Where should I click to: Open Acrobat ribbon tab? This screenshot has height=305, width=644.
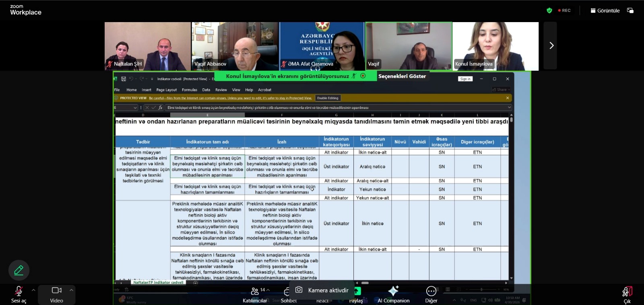click(x=265, y=90)
